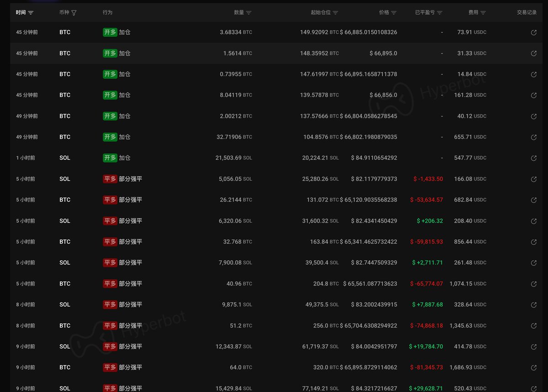The height and width of the screenshot is (392, 548).
Task: Sort by 起始仓位 column
Action: pos(336,13)
